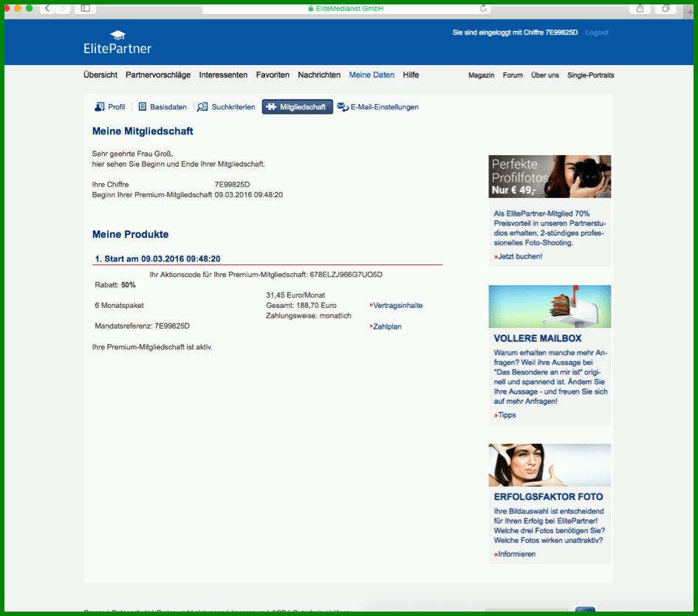Click the mailbox banner image
Image resolution: width=698 pixels, height=616 pixels.
pyautogui.click(x=550, y=307)
